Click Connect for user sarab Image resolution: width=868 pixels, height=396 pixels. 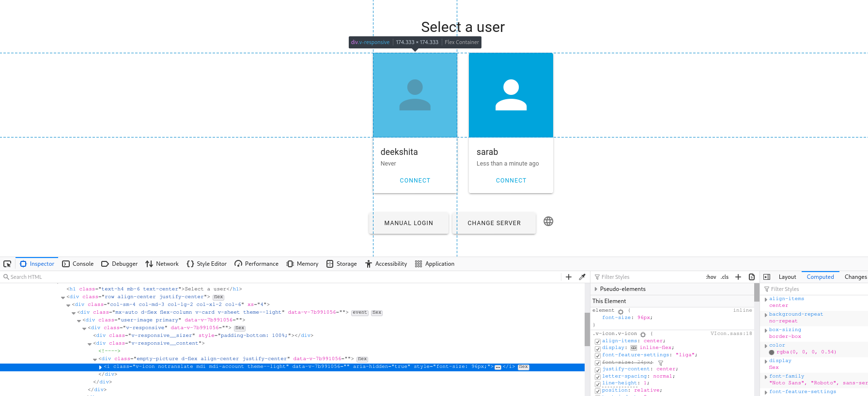511,181
